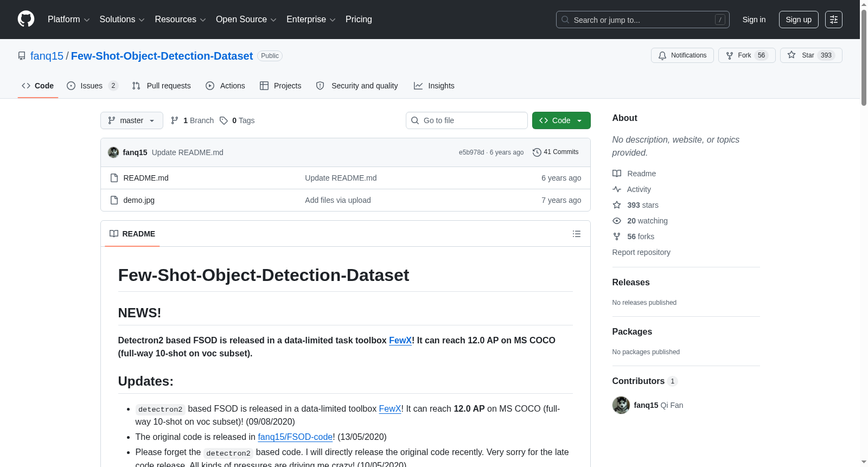Open the README.md file
The width and height of the screenshot is (868, 467).
pyautogui.click(x=146, y=178)
